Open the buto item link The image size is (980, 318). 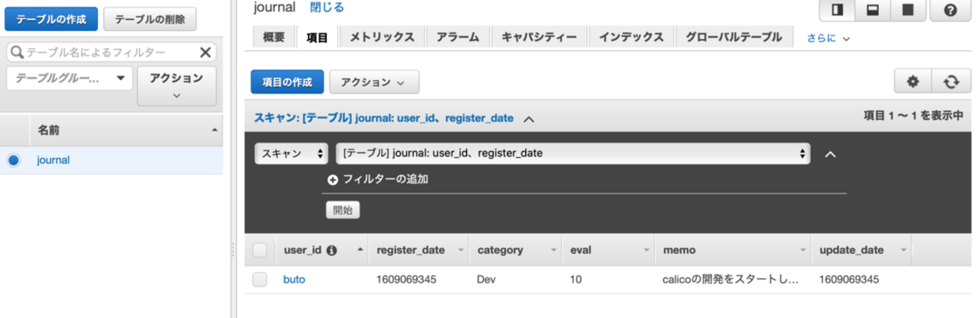(x=294, y=279)
